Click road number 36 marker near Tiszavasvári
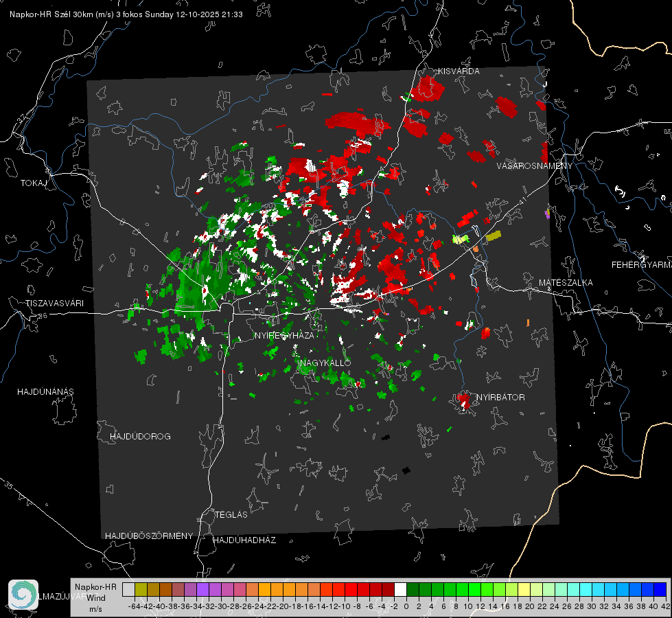The image size is (672, 618). pyautogui.click(x=43, y=316)
